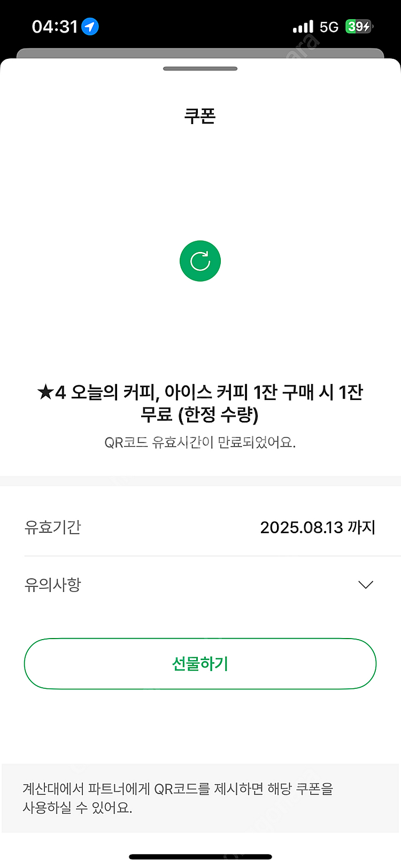Image resolution: width=401 pixels, height=868 pixels.
Task: Tap the green QR code refresh icon
Action: pos(200,261)
